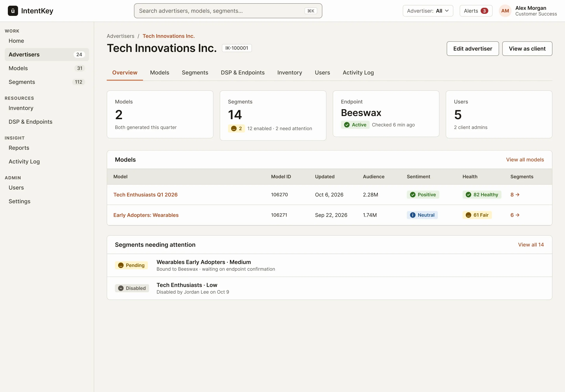The width and height of the screenshot is (565, 392).
Task: Click the IntentKey logo icon
Action: pyautogui.click(x=13, y=11)
